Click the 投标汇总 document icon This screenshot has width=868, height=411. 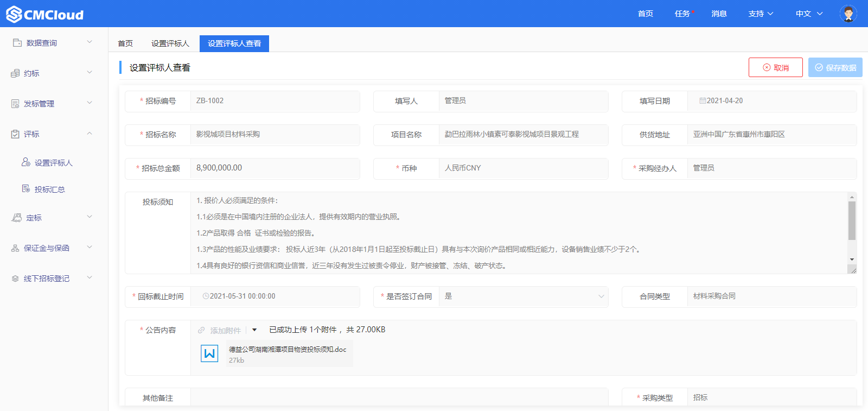tap(26, 188)
